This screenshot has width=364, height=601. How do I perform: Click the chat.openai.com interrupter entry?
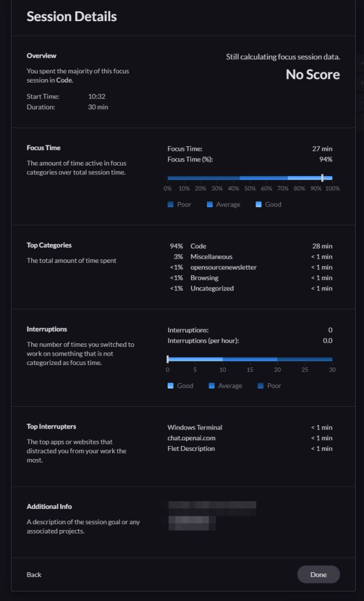191,438
